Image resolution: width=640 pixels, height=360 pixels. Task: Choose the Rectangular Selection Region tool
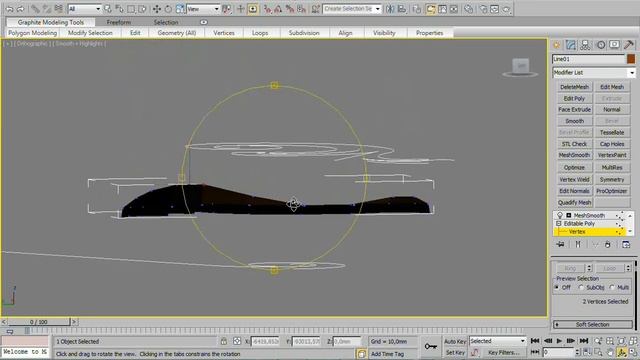point(131,9)
